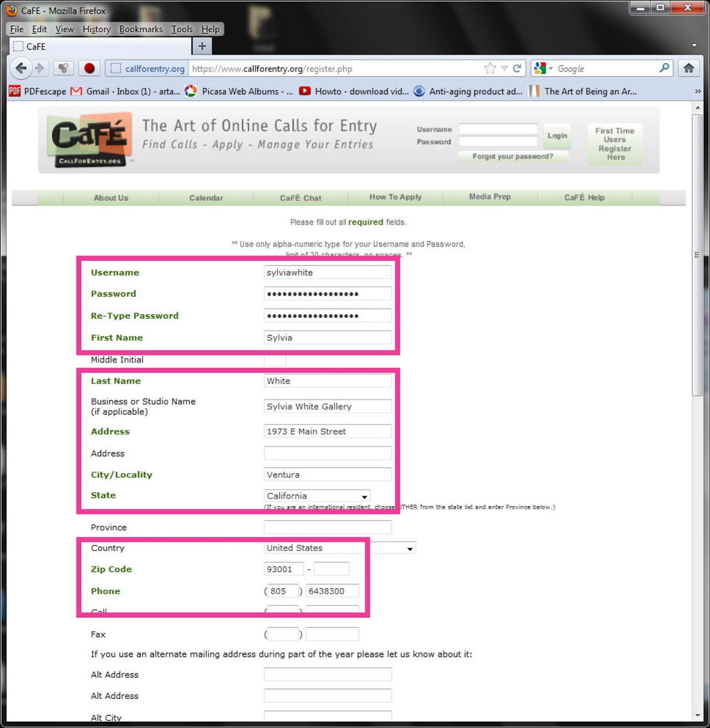Click the Login button
Screen dimensions: 710x728
point(557,136)
